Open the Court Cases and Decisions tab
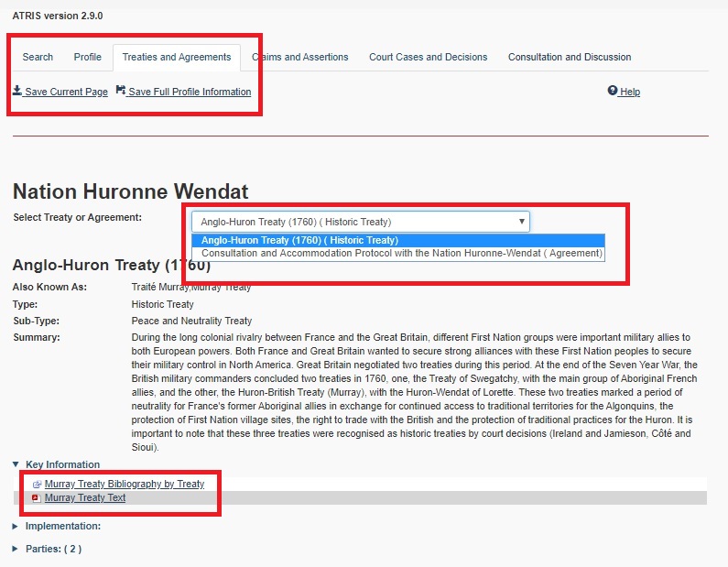Viewport: 728px width, 567px height. 428,57
